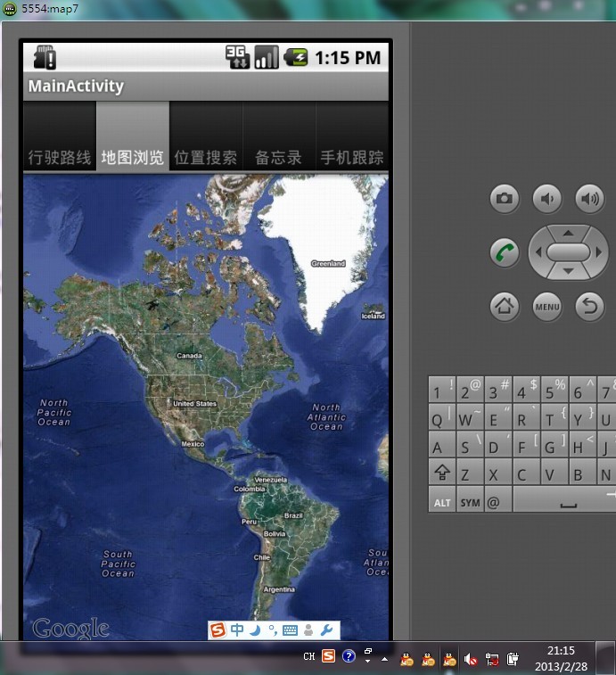The height and width of the screenshot is (675, 616).
Task: Toggle the 中 Chinese mode on the IME bar
Action: [x=237, y=630]
